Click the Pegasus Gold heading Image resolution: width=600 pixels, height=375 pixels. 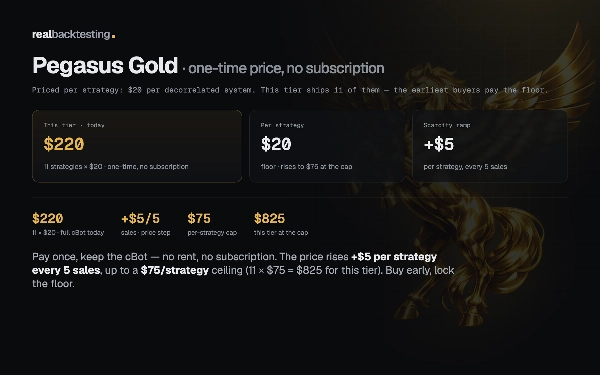tap(105, 65)
